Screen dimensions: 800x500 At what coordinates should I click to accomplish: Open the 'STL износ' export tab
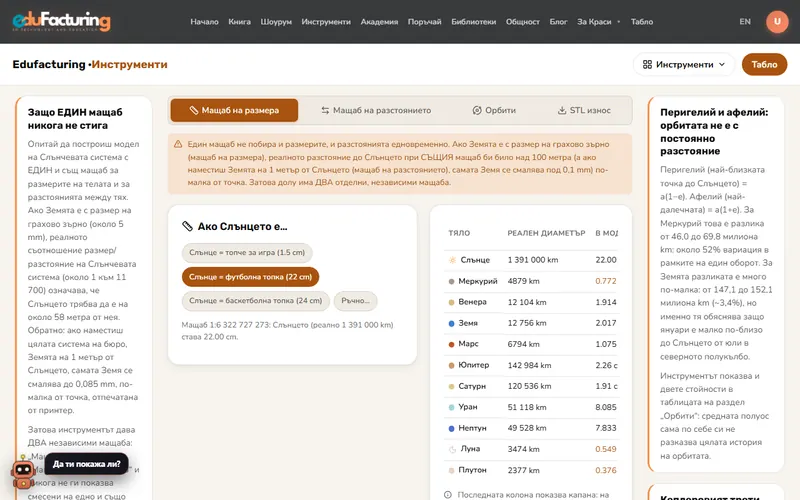coord(584,110)
